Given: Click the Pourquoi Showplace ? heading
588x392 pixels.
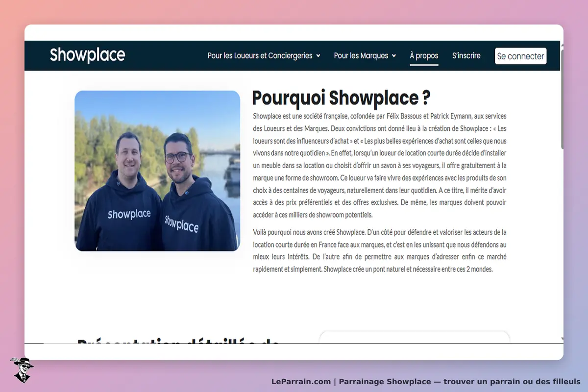Looking at the screenshot, I should click(341, 98).
